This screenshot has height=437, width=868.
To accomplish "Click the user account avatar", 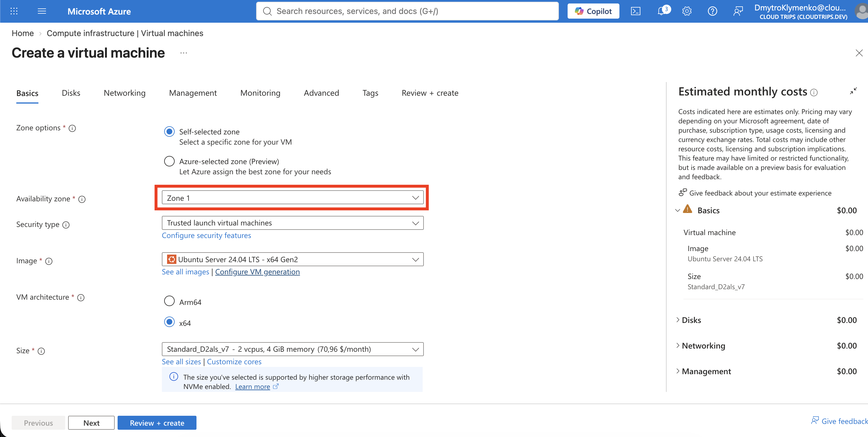I will pos(861,11).
